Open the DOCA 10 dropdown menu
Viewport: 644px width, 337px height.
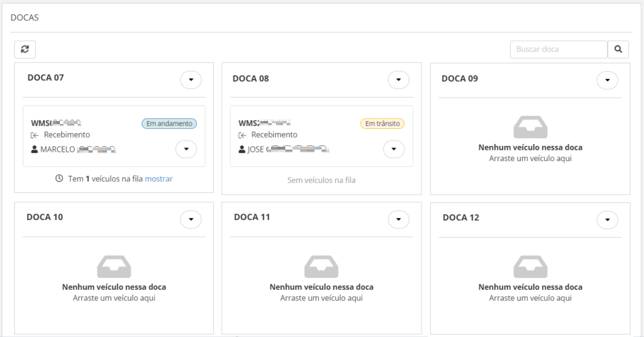point(190,219)
